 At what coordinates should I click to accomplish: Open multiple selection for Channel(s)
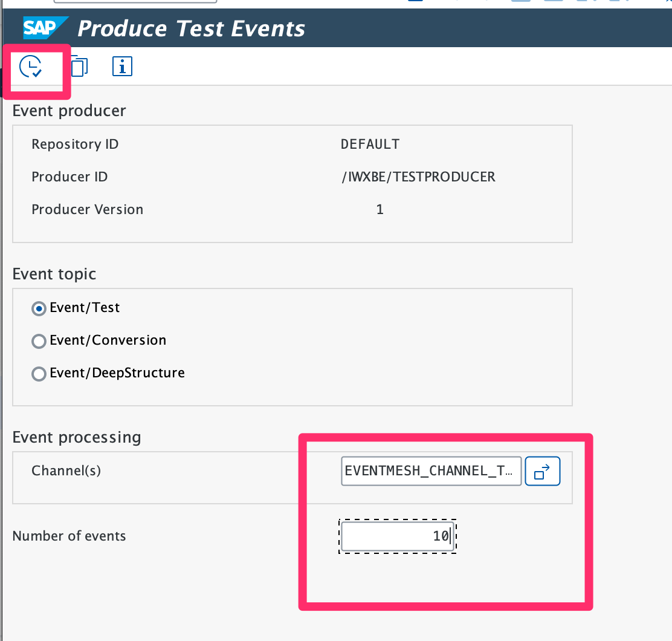click(542, 471)
